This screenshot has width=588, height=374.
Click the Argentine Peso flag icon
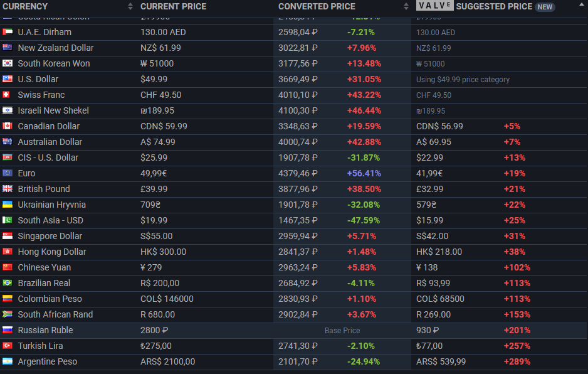(x=8, y=361)
